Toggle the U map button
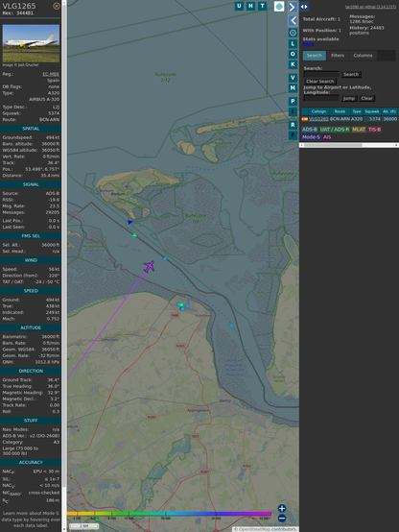 click(x=239, y=6)
